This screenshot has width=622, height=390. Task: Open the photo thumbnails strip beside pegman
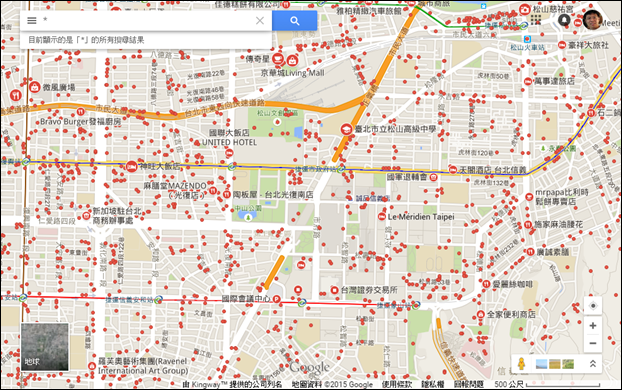point(555,363)
